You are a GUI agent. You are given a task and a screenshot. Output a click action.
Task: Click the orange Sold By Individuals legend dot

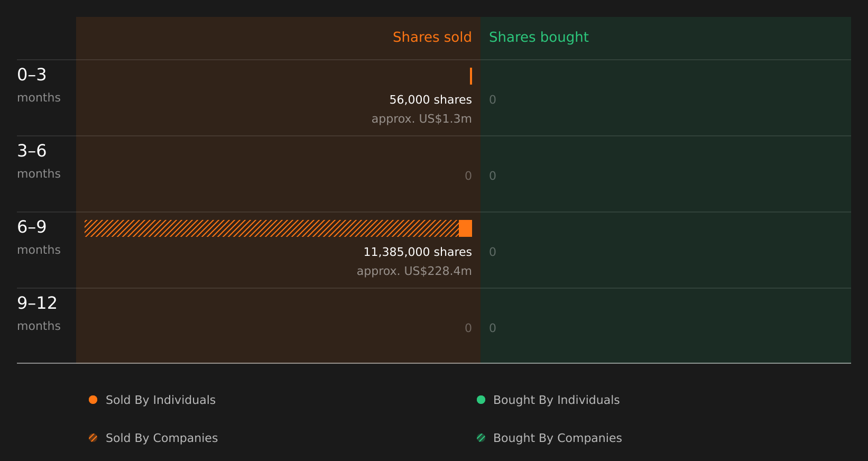(x=93, y=400)
